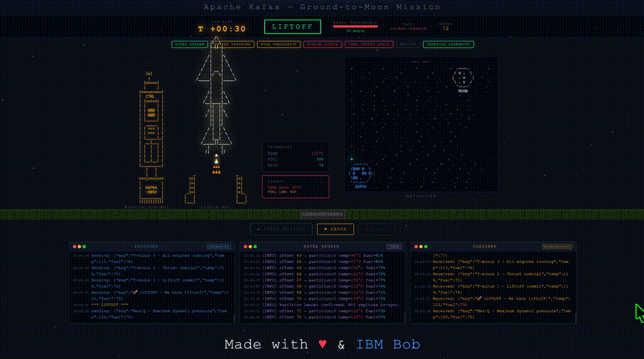Click green maximize dot on Kafka Broker window
This screenshot has width=644, height=359.
tap(255, 247)
